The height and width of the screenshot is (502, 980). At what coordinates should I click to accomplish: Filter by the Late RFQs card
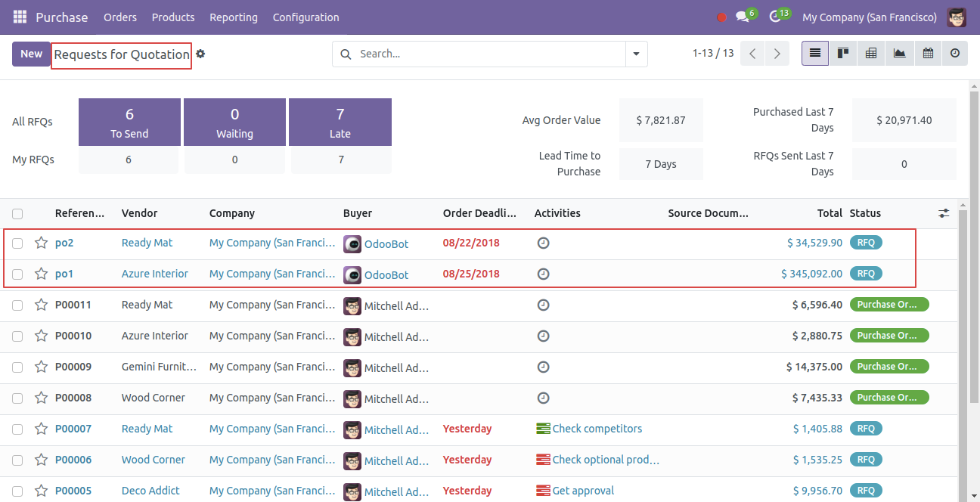[340, 122]
